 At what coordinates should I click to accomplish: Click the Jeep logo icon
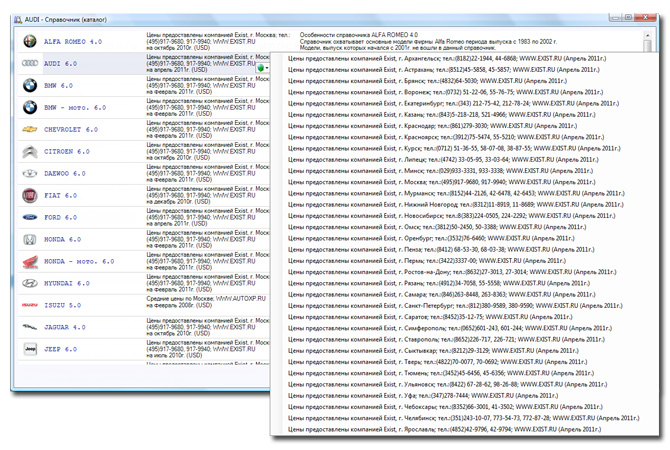(x=29, y=349)
